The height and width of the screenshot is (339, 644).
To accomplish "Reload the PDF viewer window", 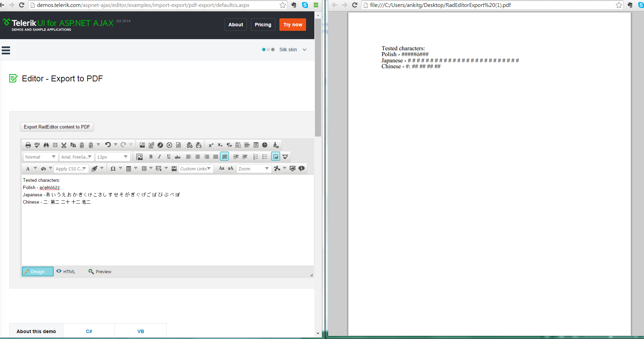I will [355, 5].
